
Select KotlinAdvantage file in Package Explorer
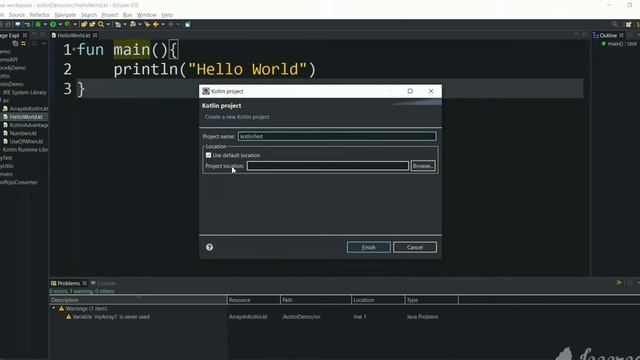coord(29,125)
